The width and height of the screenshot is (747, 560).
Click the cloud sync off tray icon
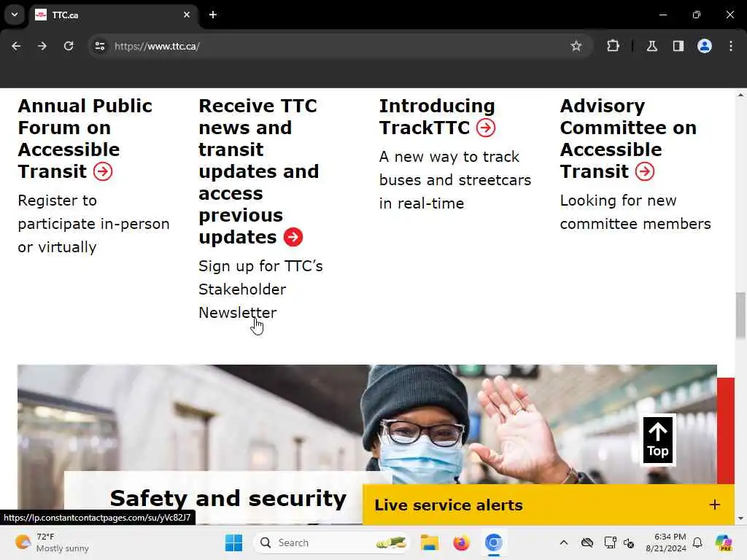587,542
